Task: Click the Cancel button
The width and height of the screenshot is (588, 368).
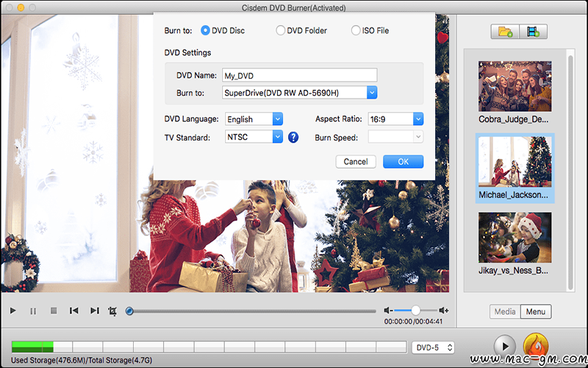Action: 356,162
